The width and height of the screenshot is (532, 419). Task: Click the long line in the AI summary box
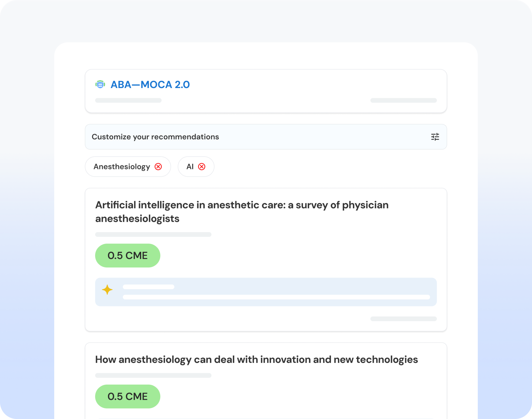pos(276,297)
